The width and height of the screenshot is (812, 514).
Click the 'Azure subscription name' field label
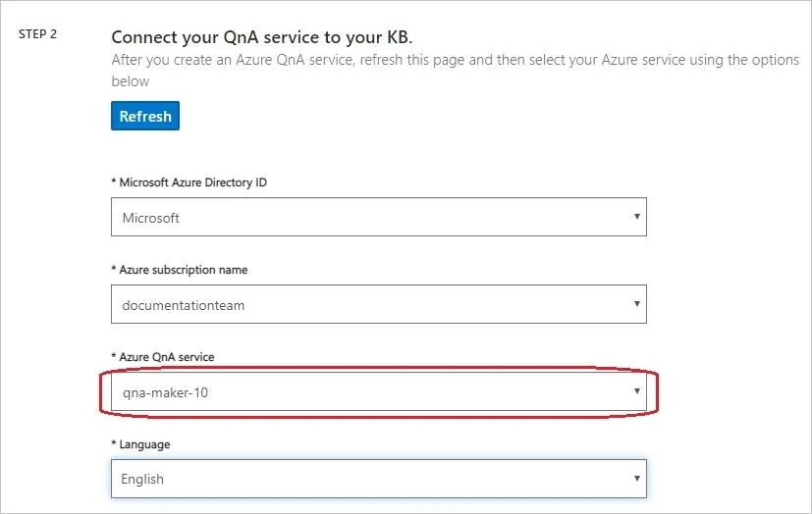179,270
